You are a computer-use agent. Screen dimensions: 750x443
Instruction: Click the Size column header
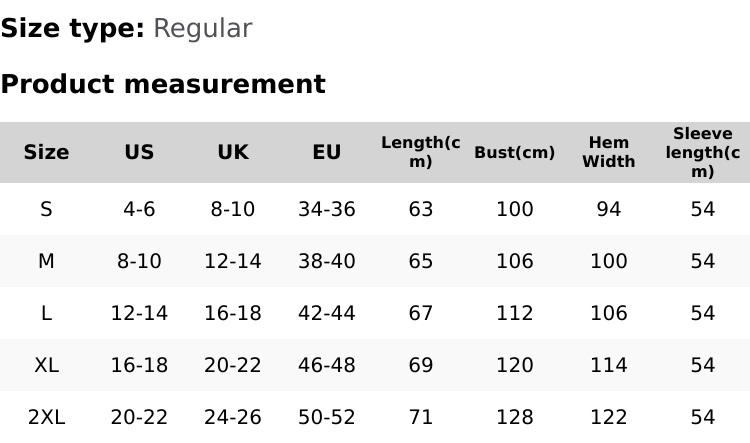pyautogui.click(x=46, y=152)
